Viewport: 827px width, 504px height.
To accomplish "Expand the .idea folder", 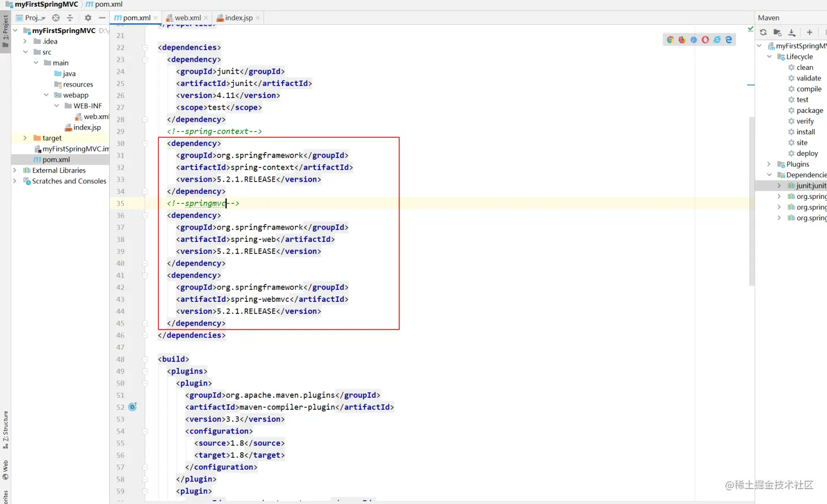I will [x=25, y=41].
